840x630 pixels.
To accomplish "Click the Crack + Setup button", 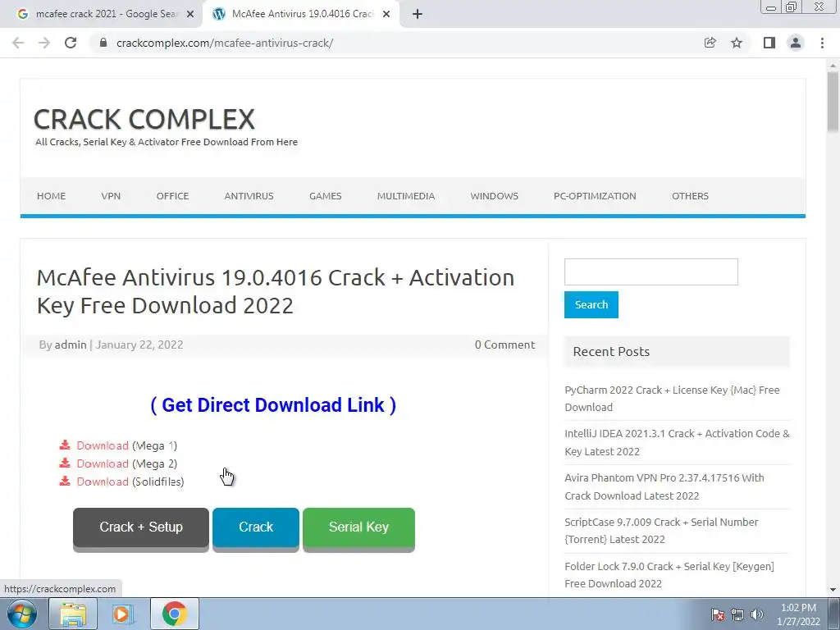I will click(x=141, y=528).
